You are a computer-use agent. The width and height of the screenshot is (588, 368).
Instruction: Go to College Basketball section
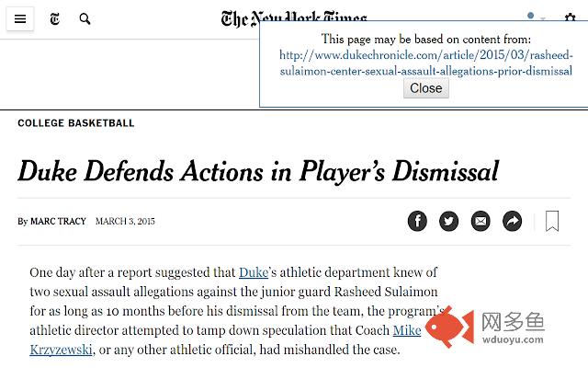tap(76, 123)
